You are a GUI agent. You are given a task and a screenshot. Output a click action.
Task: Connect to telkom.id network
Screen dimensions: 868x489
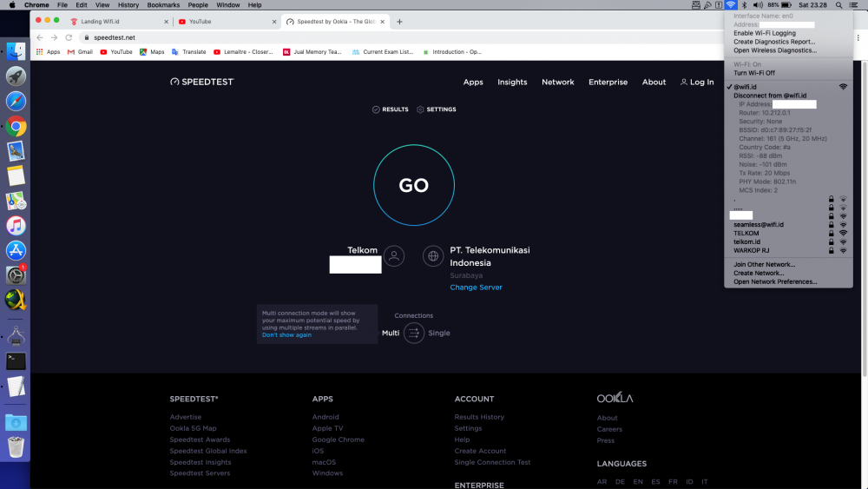pos(788,242)
